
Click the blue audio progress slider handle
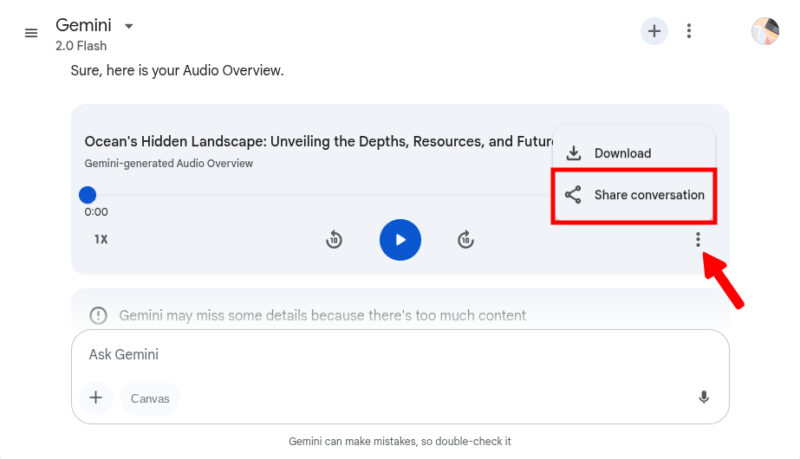point(88,195)
